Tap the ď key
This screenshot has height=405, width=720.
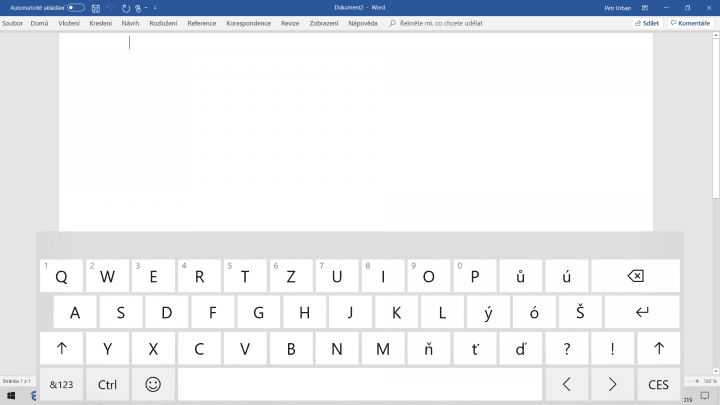(521, 349)
